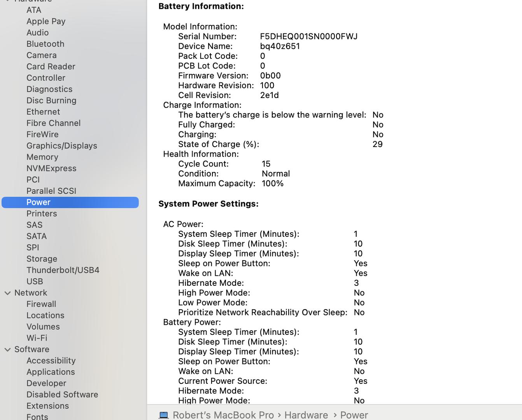This screenshot has width=522, height=420.
Task: Open Thunderbolt/USB4 details
Action: (x=63, y=270)
